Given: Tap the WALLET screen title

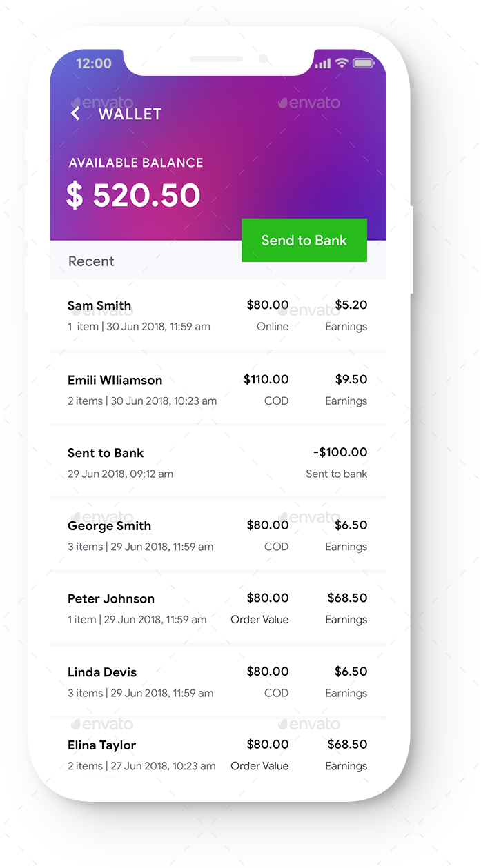Looking at the screenshot, I should [x=130, y=113].
